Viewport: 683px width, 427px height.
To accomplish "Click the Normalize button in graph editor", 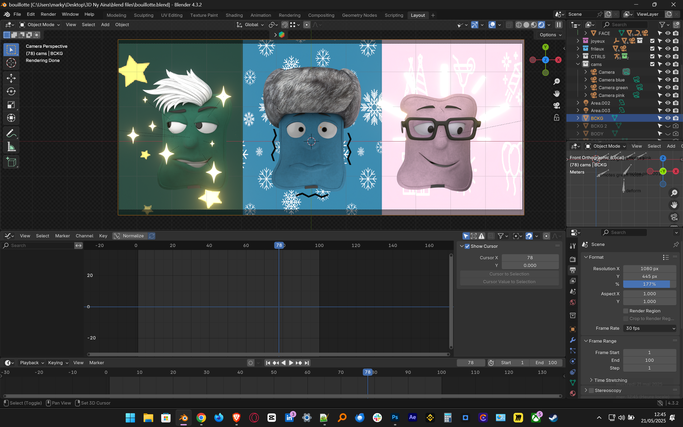I will pyautogui.click(x=133, y=236).
